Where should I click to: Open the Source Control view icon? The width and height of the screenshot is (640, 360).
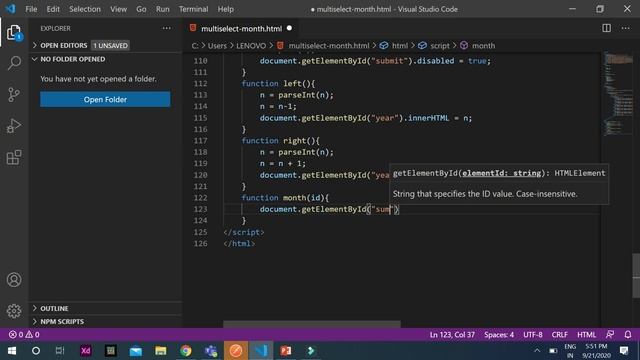(x=14, y=95)
